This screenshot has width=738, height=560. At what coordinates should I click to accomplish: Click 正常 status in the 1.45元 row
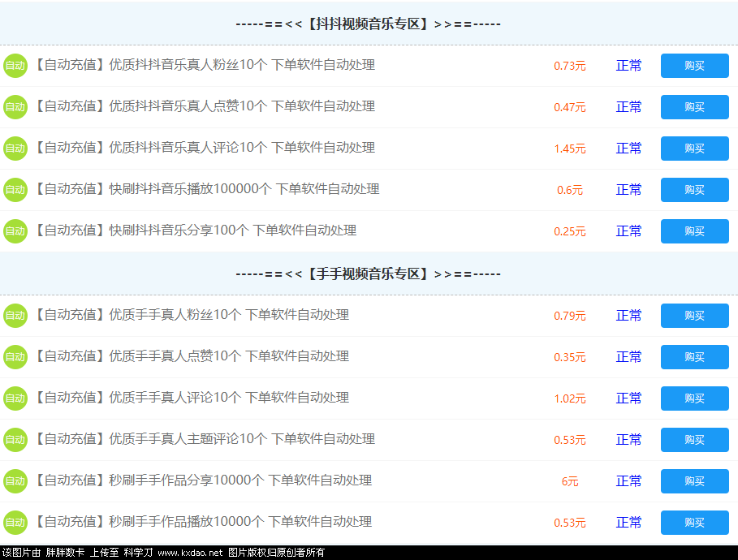point(629,149)
